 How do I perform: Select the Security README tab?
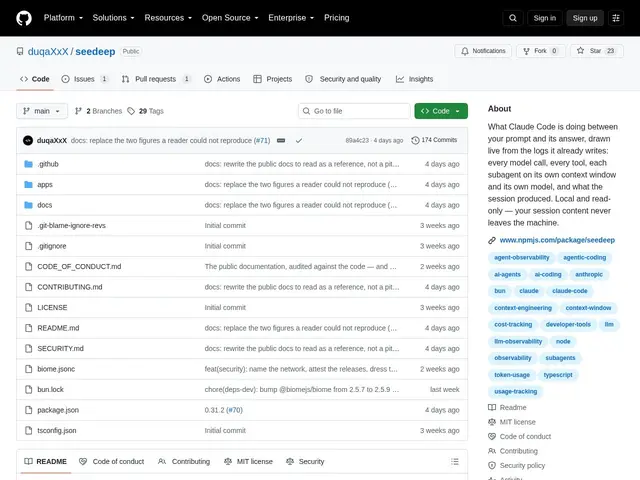tap(305, 462)
